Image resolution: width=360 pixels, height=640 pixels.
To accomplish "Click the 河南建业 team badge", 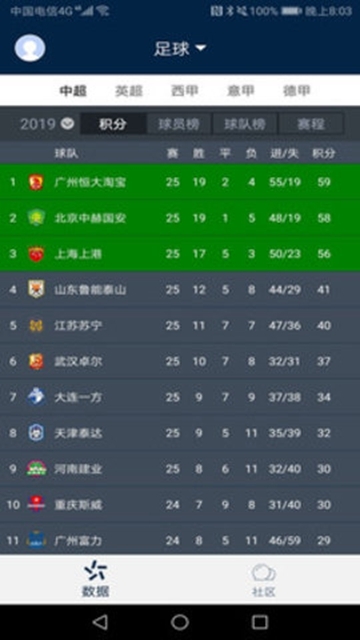I will tap(36, 469).
